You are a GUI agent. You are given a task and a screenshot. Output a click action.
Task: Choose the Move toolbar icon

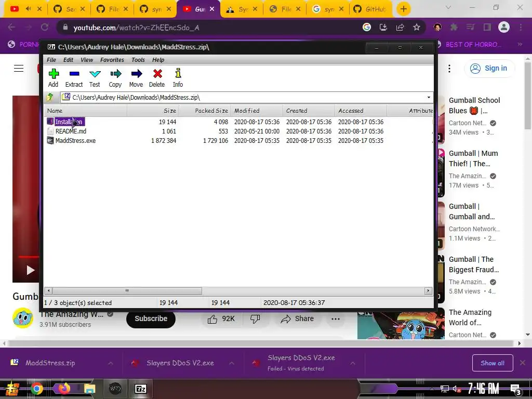click(136, 78)
